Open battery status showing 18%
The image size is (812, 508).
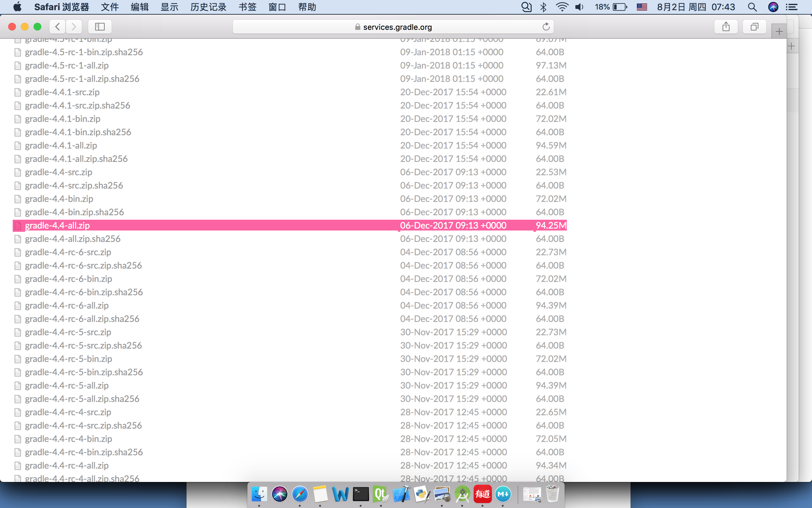(611, 7)
